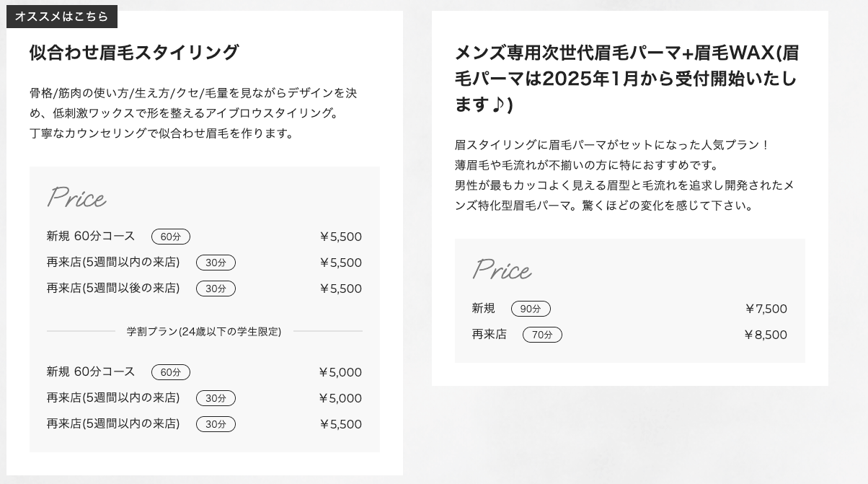Image resolution: width=868 pixels, height=484 pixels.
Task: Click the 90分 duration badge
Action: [x=531, y=309]
